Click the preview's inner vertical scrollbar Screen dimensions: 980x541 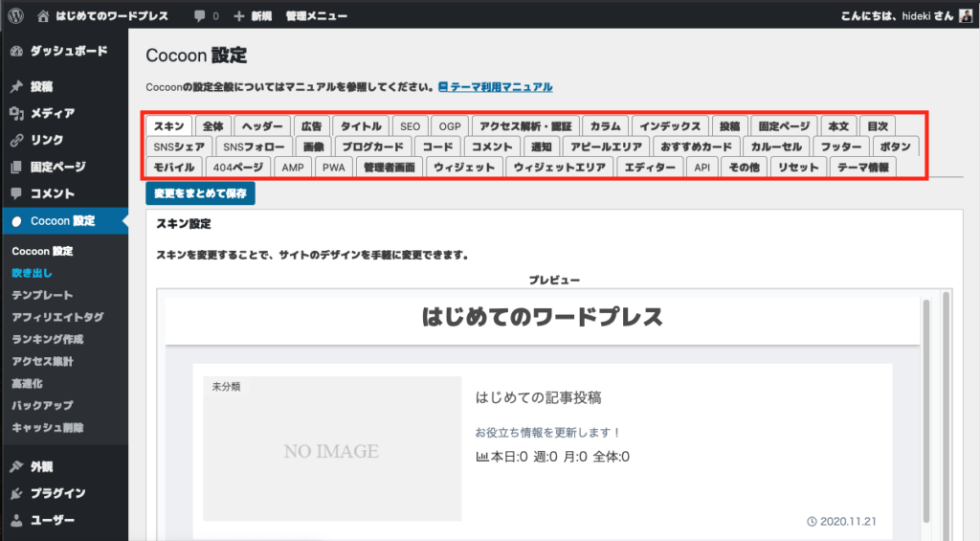(x=926, y=410)
